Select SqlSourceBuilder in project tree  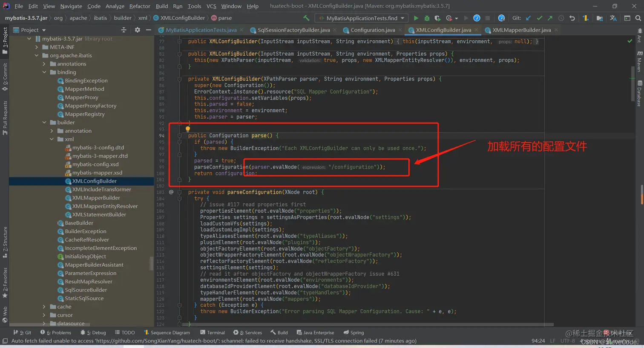coord(86,290)
